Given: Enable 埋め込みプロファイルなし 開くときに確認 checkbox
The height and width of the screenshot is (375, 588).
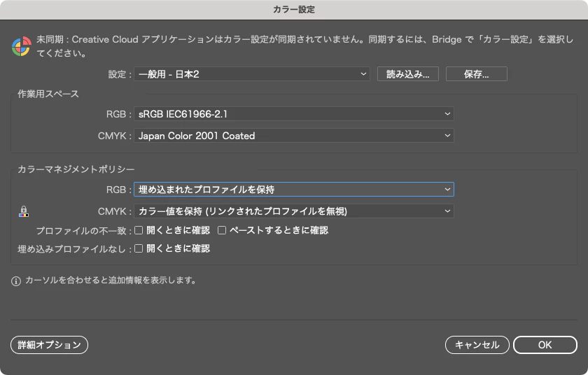Looking at the screenshot, I should coord(139,248).
